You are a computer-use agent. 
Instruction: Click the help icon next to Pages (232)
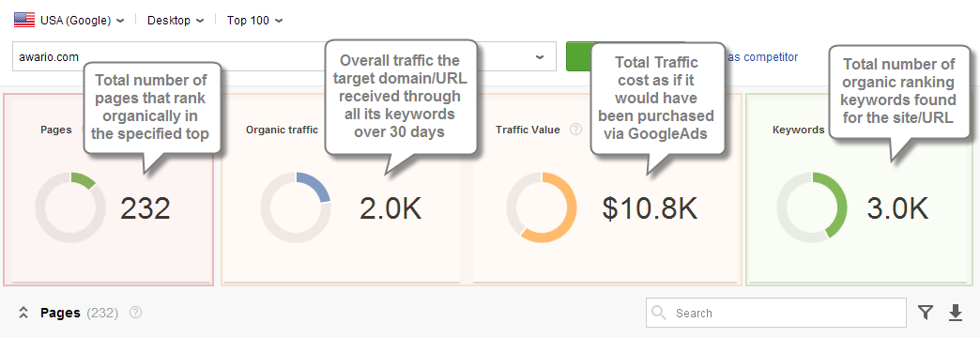pos(135,313)
